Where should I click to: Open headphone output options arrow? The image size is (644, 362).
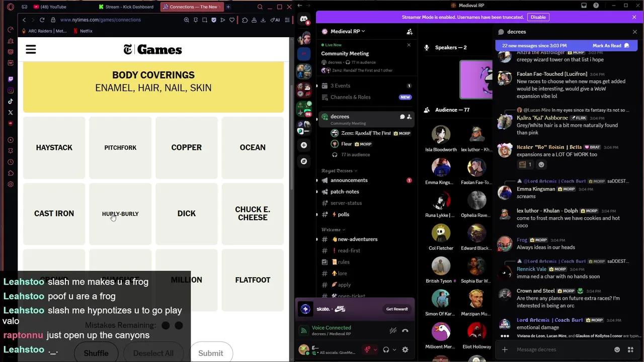(394, 349)
